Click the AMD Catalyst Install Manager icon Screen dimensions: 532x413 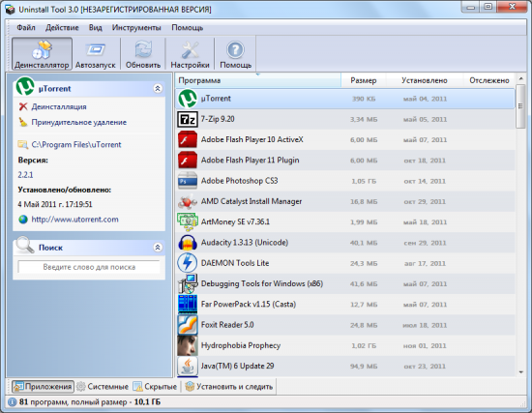pos(188,201)
